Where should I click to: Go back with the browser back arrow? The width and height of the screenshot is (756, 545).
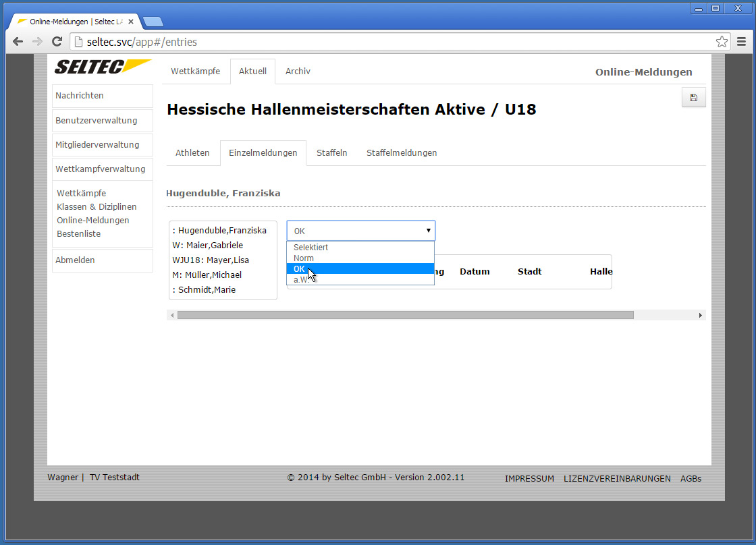[x=18, y=42]
